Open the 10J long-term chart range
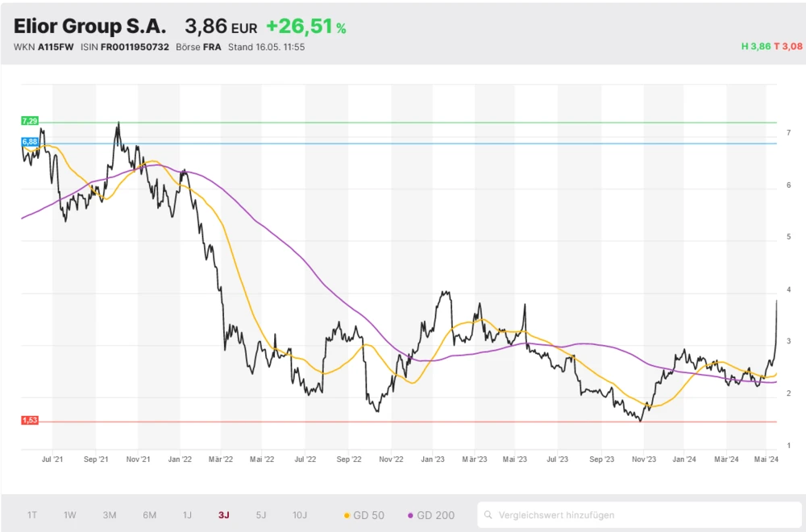The width and height of the screenshot is (806, 532). tap(300, 514)
